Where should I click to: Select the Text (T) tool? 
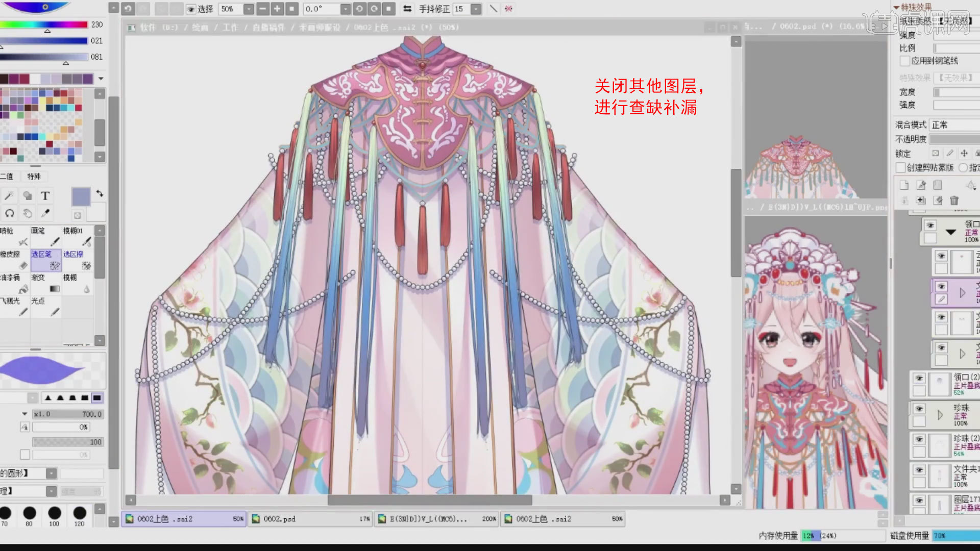coord(45,196)
